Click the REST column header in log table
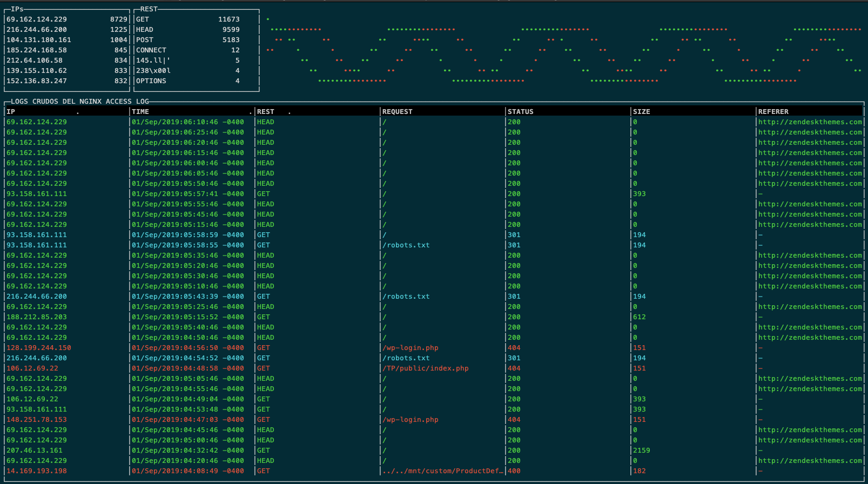868x484 pixels. click(x=266, y=111)
